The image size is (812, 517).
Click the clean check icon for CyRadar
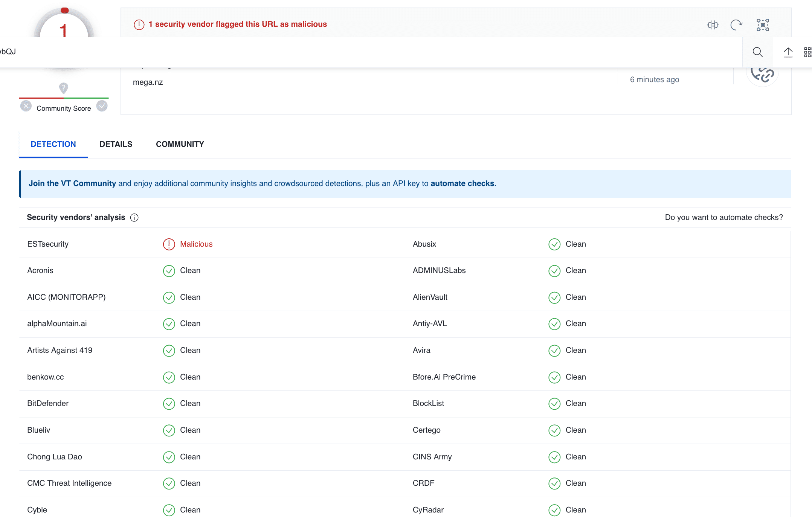(x=554, y=510)
